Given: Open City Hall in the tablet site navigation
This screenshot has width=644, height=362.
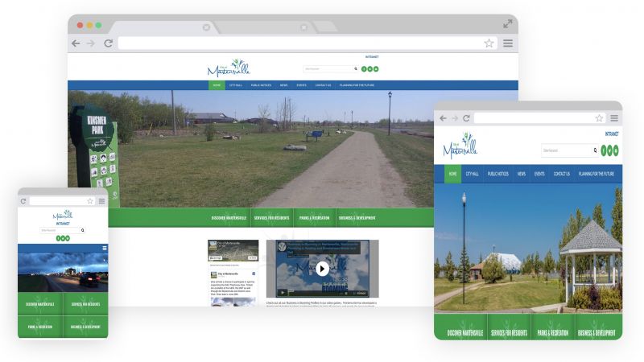Looking at the screenshot, I should pos(473,174).
